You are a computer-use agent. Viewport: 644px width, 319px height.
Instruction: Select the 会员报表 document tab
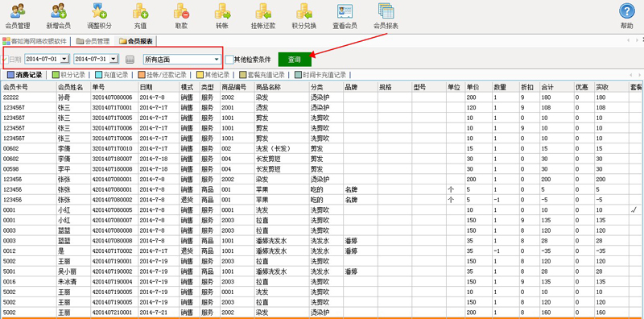(136, 41)
